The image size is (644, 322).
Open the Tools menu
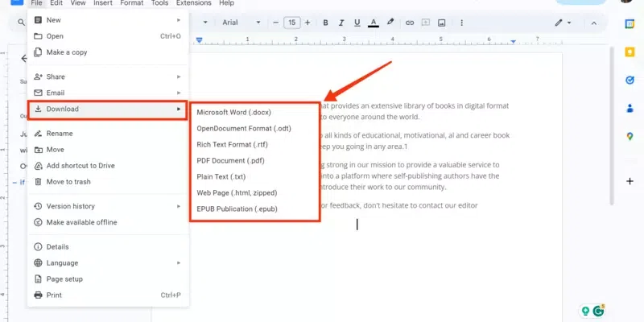click(159, 3)
